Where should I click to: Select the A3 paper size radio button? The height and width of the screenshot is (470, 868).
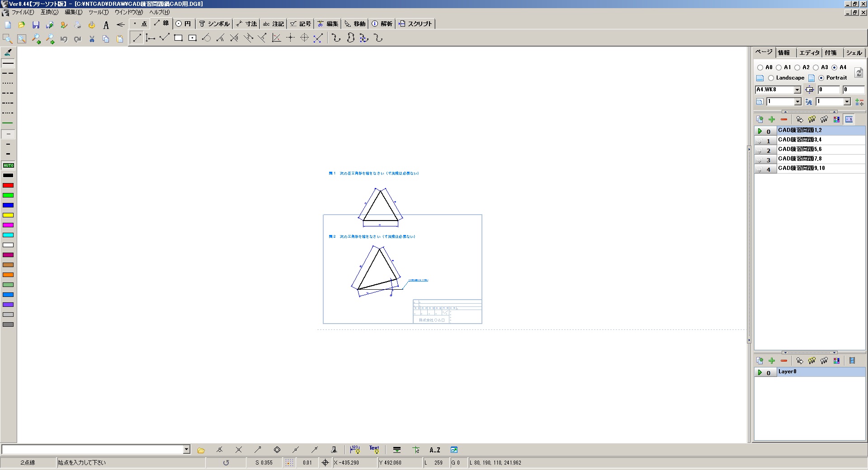816,67
